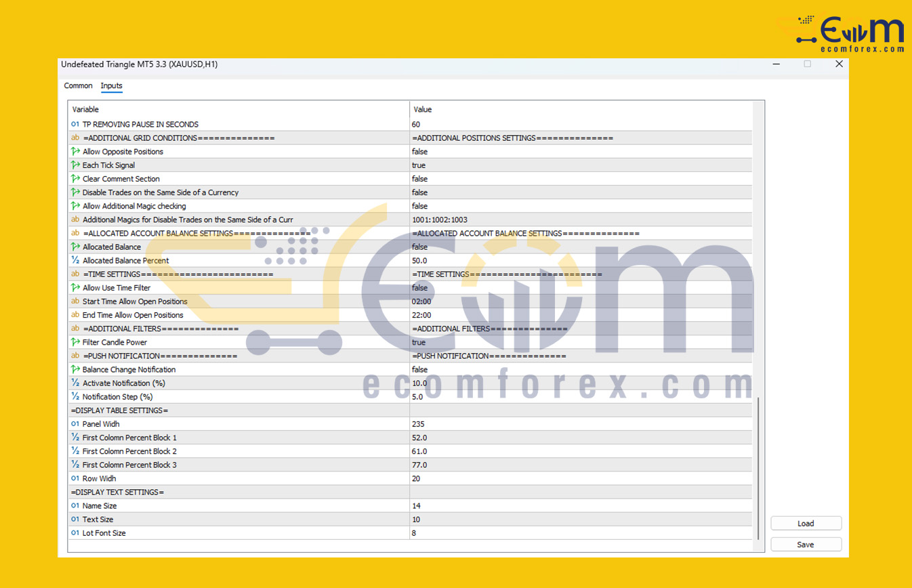Select the integer icon beside Text Size
Viewport: 912px width, 588px height.
pyautogui.click(x=75, y=520)
